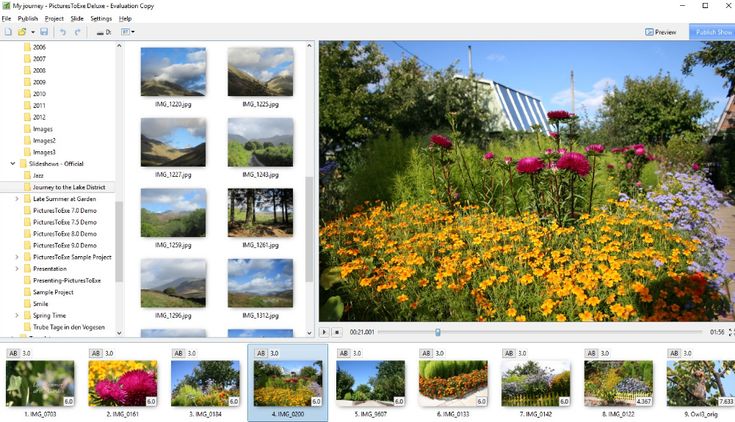Image resolution: width=735 pixels, height=422 pixels.
Task: Expand the Late Summer at Garden folder
Action: click(16, 198)
